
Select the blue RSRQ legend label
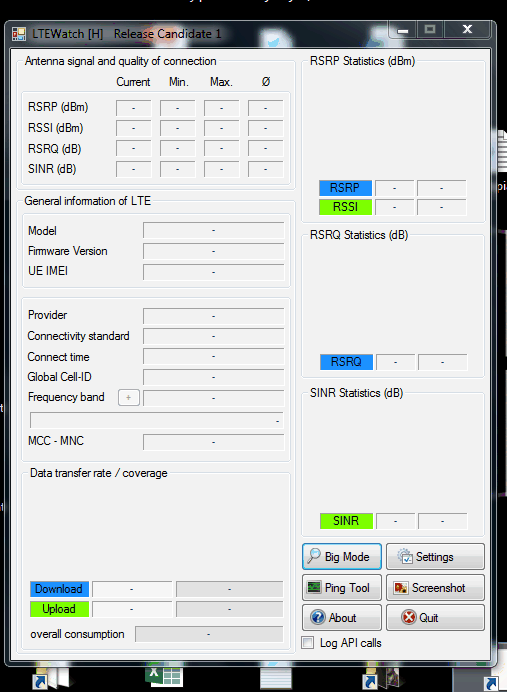[x=346, y=362]
